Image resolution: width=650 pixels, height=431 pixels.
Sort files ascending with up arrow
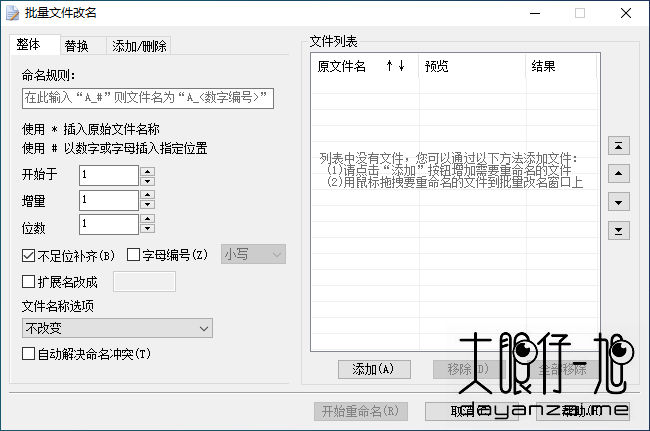coord(389,65)
